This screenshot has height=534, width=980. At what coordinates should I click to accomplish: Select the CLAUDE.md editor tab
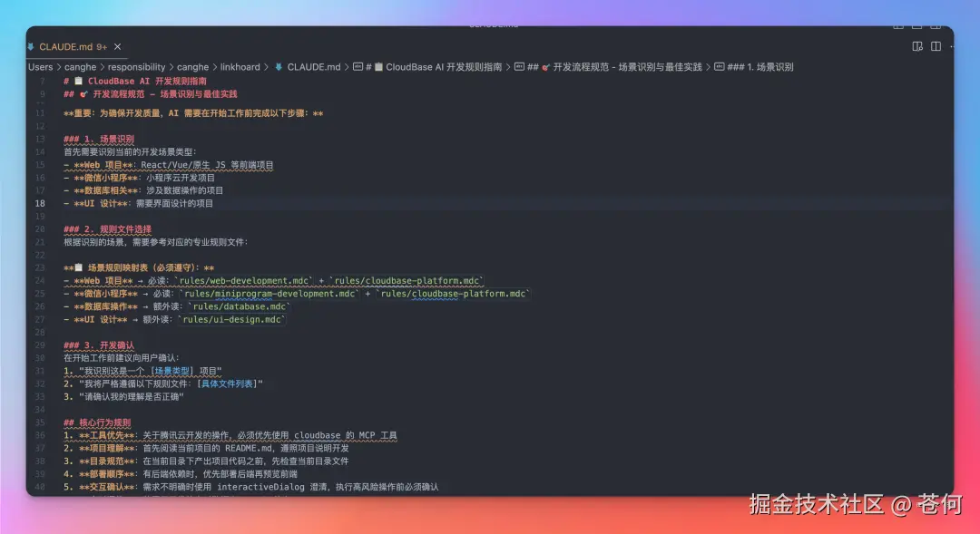[68, 46]
